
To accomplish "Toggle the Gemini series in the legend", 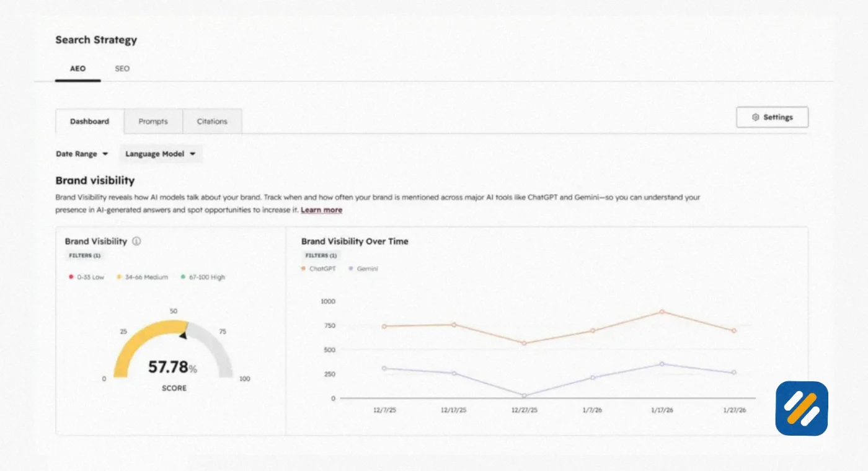I will click(364, 269).
